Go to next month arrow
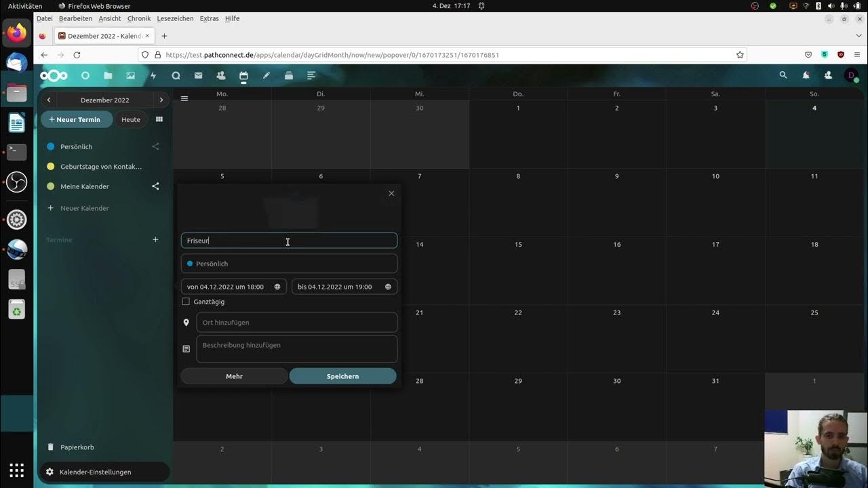Image resolution: width=868 pixels, height=488 pixels. coord(161,100)
